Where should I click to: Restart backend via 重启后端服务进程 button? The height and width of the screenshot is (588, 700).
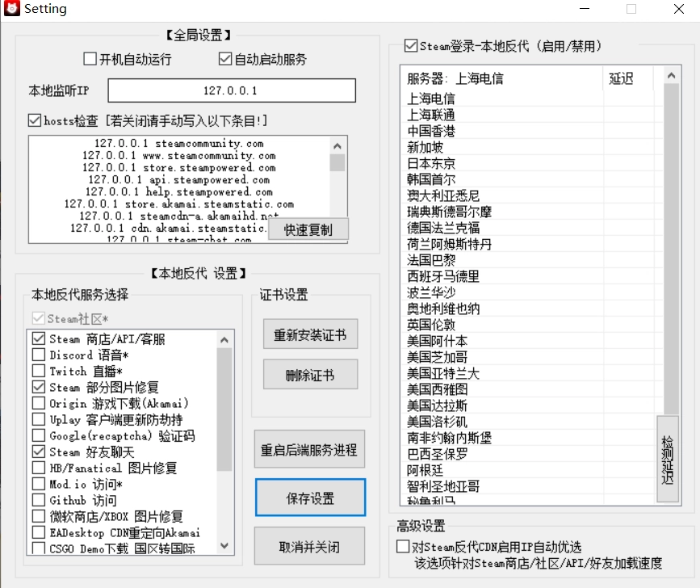[x=309, y=450]
